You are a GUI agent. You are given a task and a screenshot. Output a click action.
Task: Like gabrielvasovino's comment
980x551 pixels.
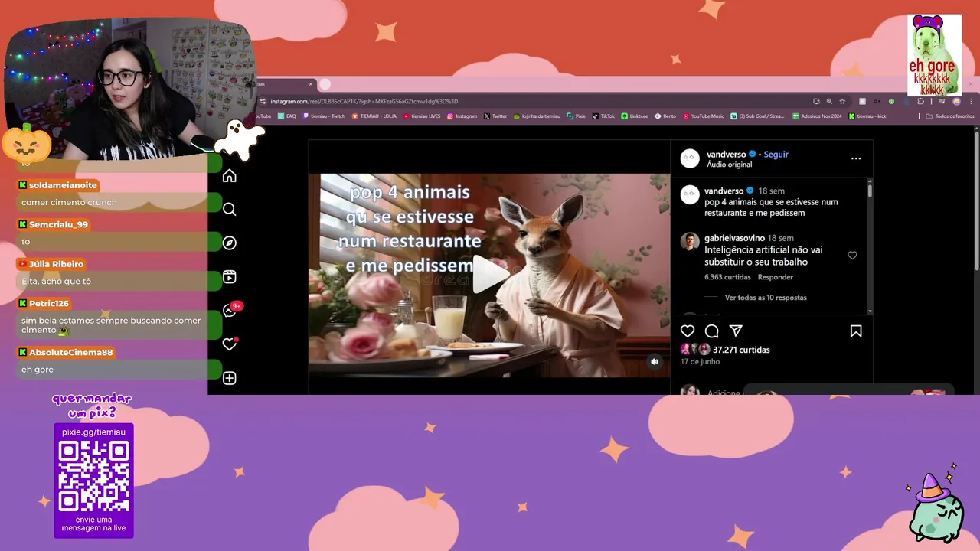tap(852, 256)
